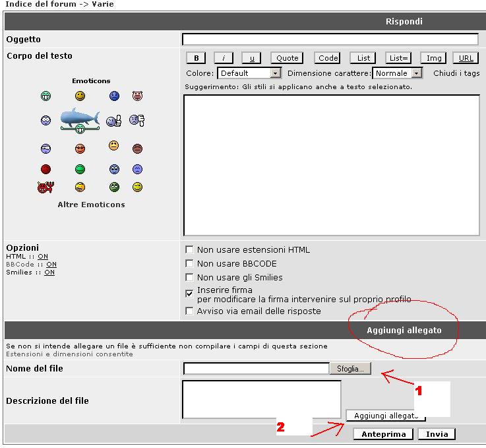
Task: Check the Non usare BBCODE option
Action: [x=190, y=264]
